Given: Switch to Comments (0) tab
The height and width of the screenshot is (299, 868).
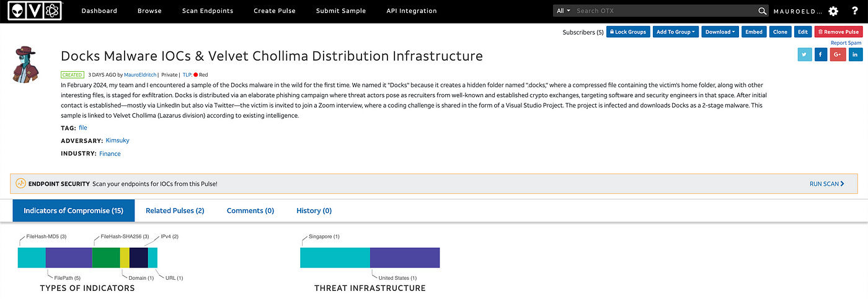Looking at the screenshot, I should pos(250,210).
